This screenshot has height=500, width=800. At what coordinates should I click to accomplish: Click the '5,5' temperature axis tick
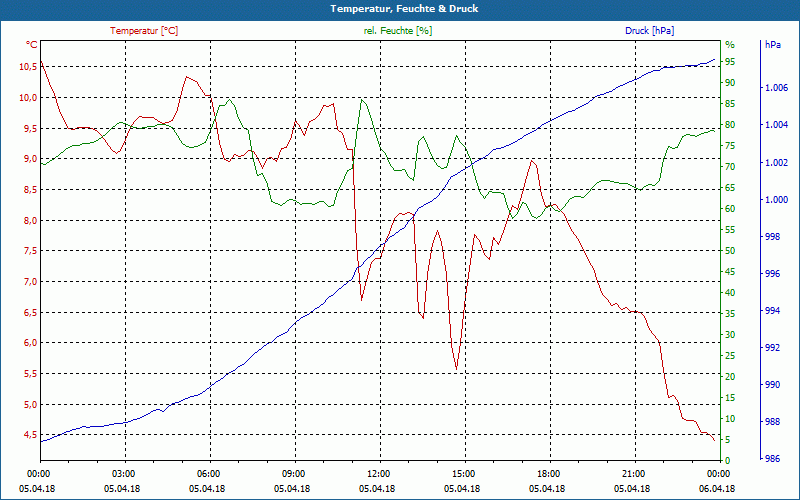[30, 373]
